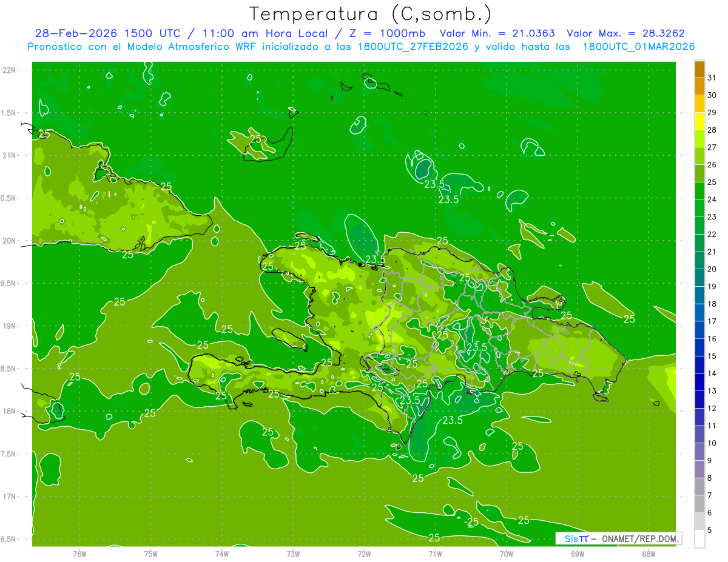Click the 'Temperatura (C,somb.)' map title
The image size is (728, 562).
[x=370, y=14]
